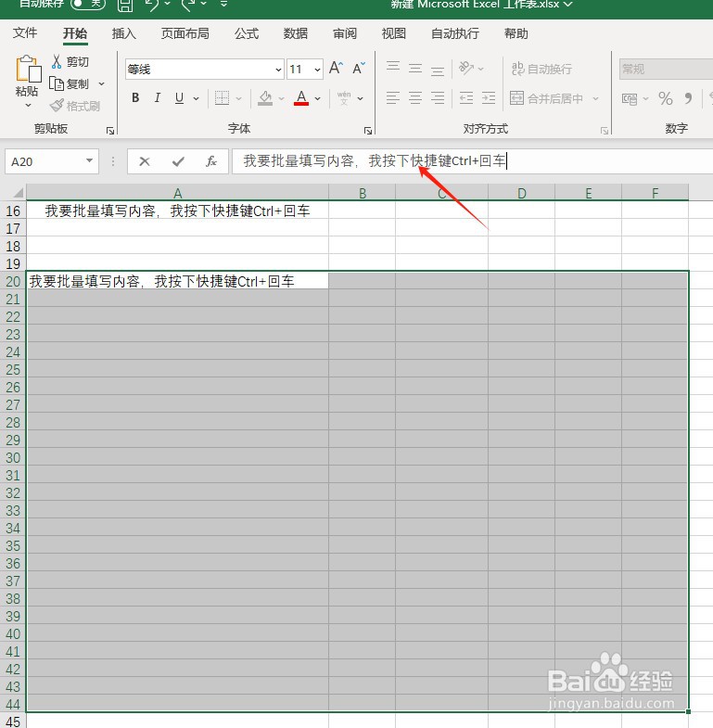
Task: Open the number format box (常规)
Action: coord(666,70)
